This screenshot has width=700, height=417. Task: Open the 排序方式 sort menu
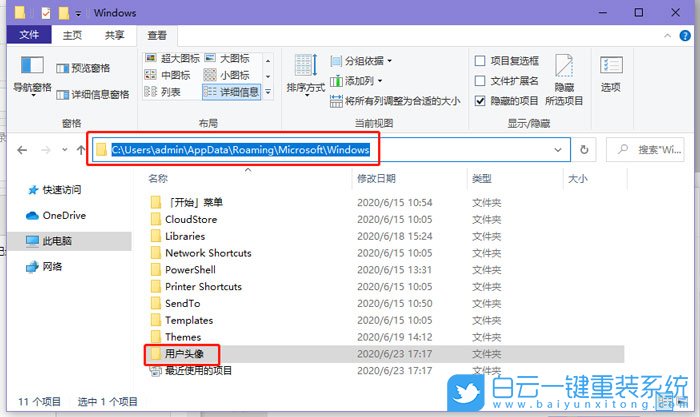(305, 76)
